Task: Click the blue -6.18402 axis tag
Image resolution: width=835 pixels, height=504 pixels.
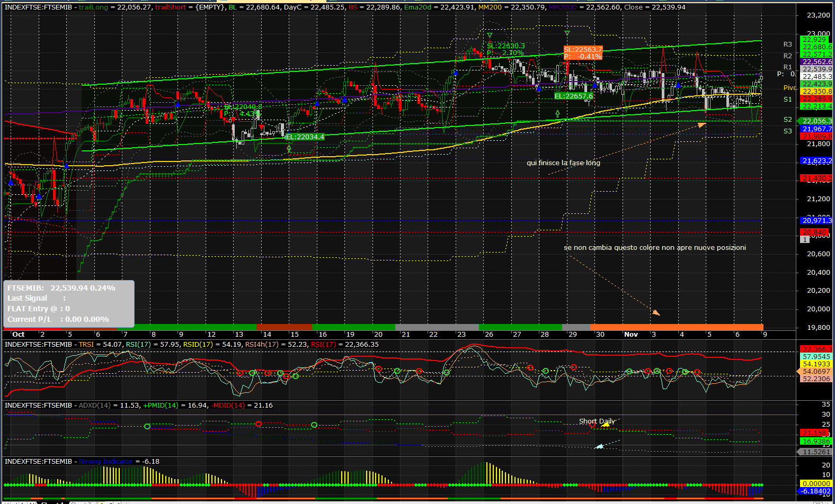Action: (816, 491)
